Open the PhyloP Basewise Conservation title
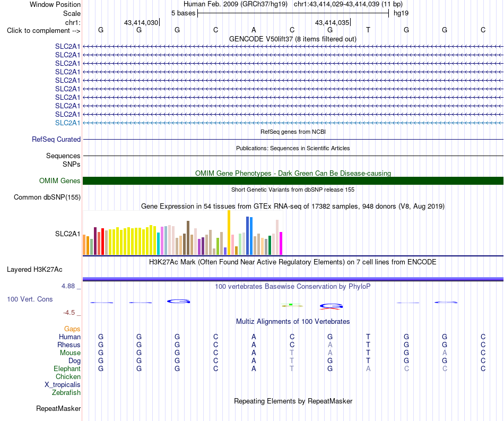Image resolution: width=504 pixels, height=421 pixels. [292, 287]
